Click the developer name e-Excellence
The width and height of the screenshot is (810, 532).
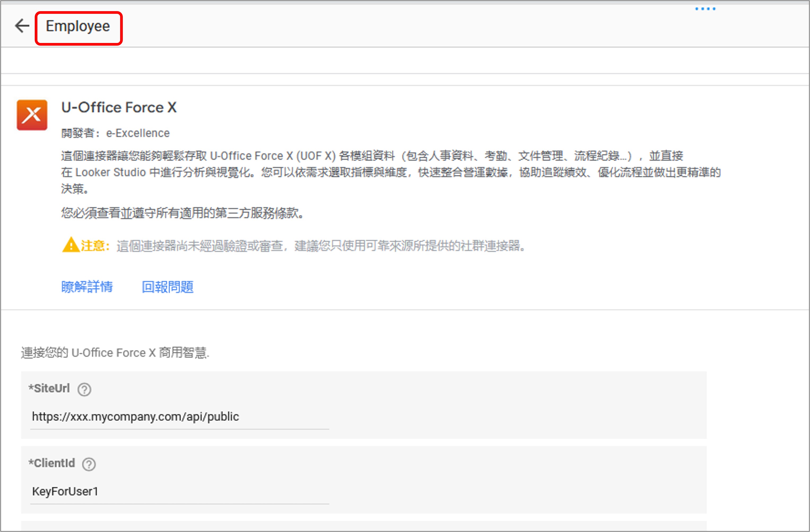pos(137,133)
